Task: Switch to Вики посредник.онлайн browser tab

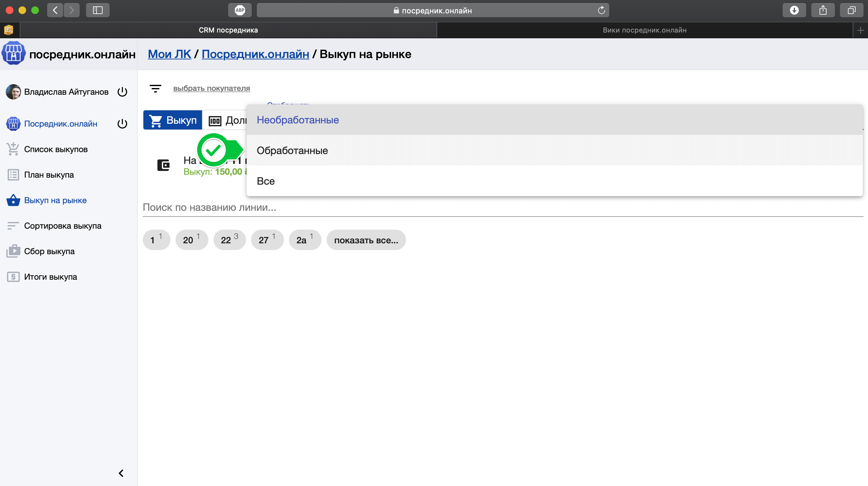Action: 644,30
